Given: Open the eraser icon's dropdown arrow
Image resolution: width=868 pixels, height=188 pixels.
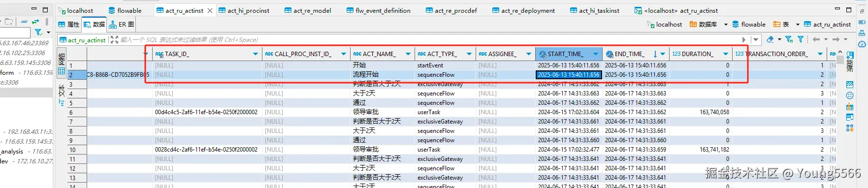Looking at the screenshot, I should pos(779,40).
